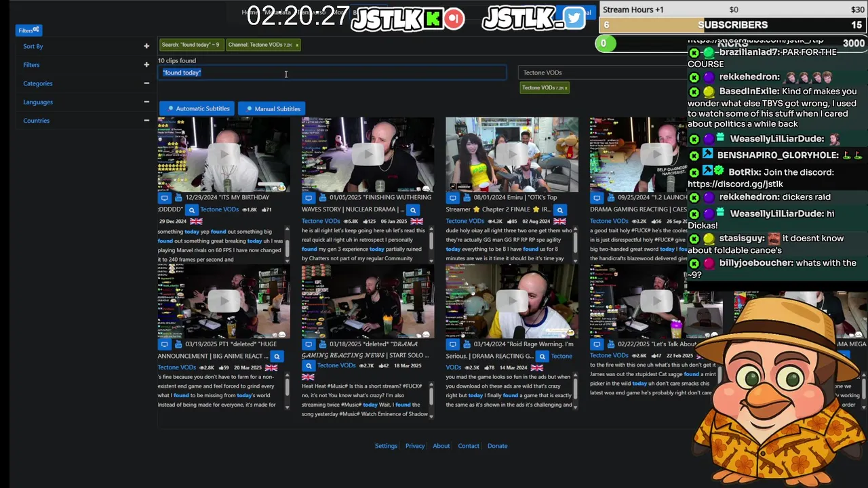
Task: Open the Filters button with gear icon
Action: point(28,30)
